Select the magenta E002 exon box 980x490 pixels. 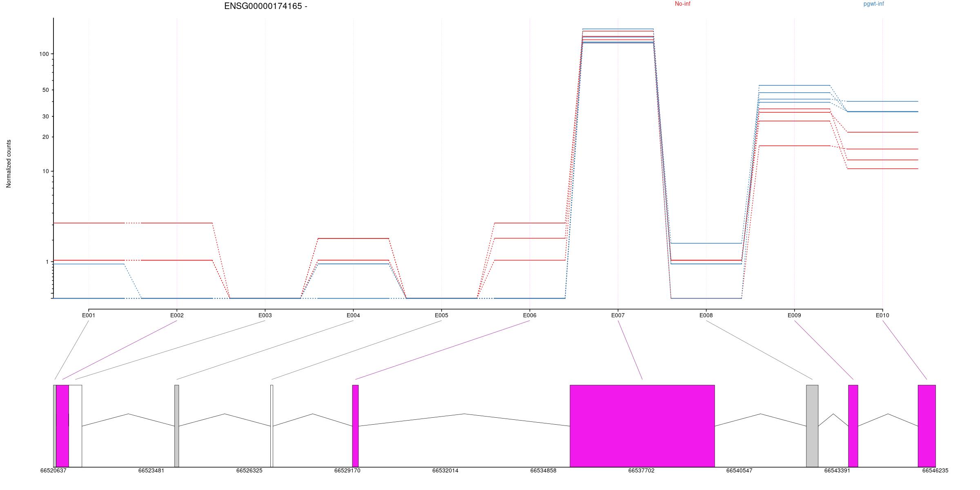pyautogui.click(x=62, y=426)
